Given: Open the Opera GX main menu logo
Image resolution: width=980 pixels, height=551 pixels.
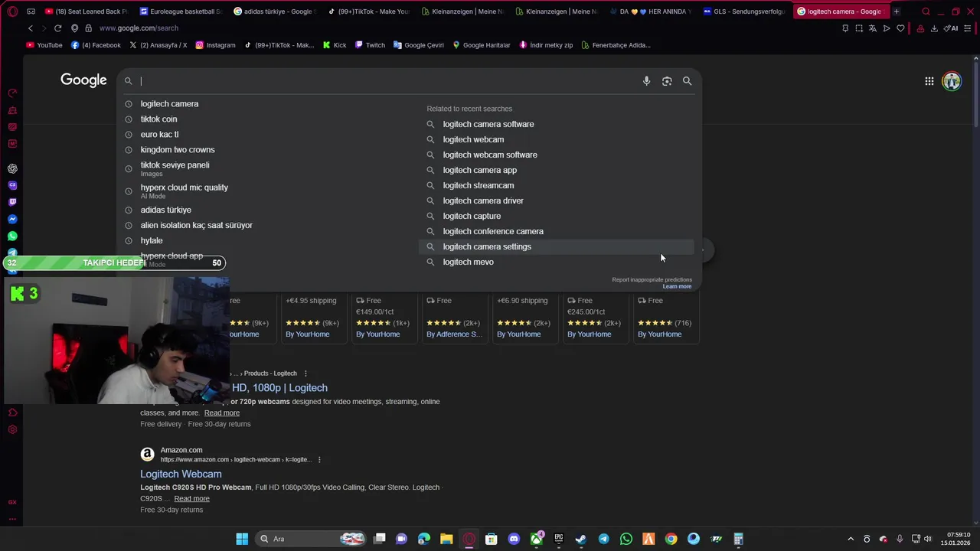Looking at the screenshot, I should tap(12, 11).
